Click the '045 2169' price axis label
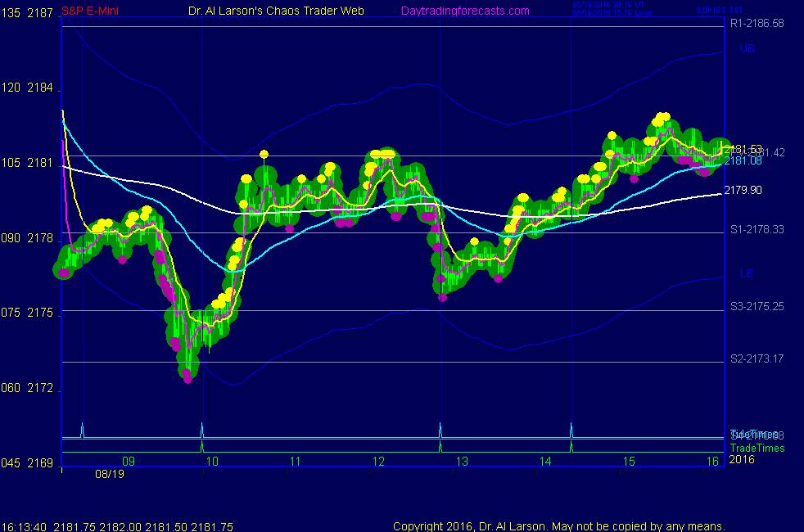This screenshot has height=532, width=804. (27, 463)
